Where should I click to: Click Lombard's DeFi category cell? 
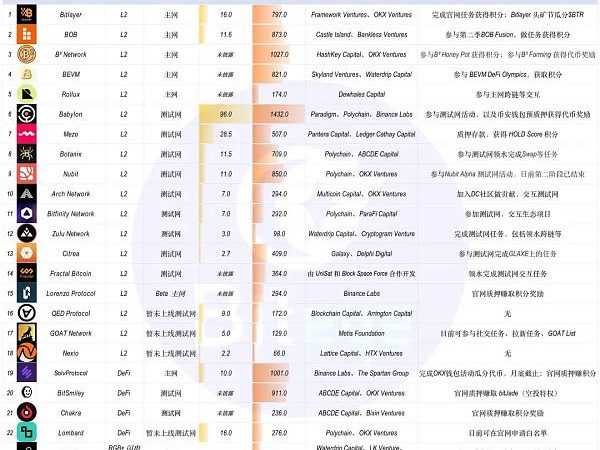click(124, 432)
